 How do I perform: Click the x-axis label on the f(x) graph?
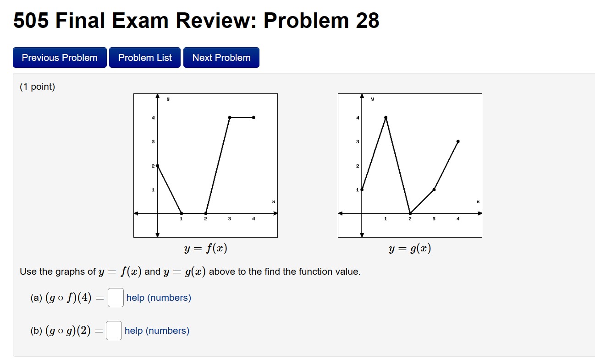273,201
